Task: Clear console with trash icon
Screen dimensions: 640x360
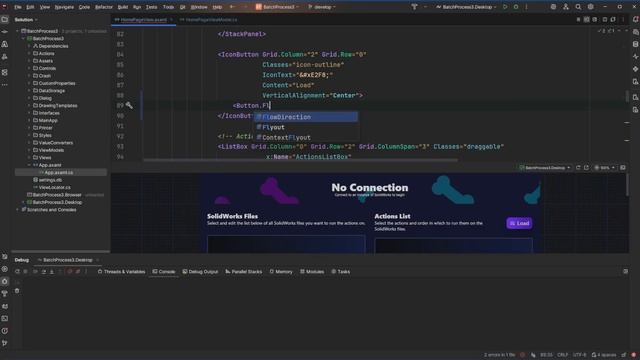Action: [17, 291]
